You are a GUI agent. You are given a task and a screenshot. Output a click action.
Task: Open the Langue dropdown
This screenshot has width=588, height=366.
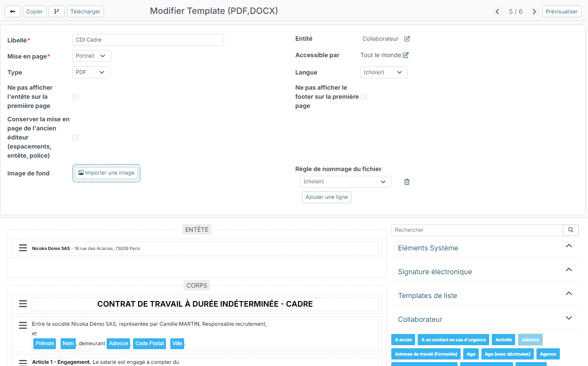tap(384, 72)
